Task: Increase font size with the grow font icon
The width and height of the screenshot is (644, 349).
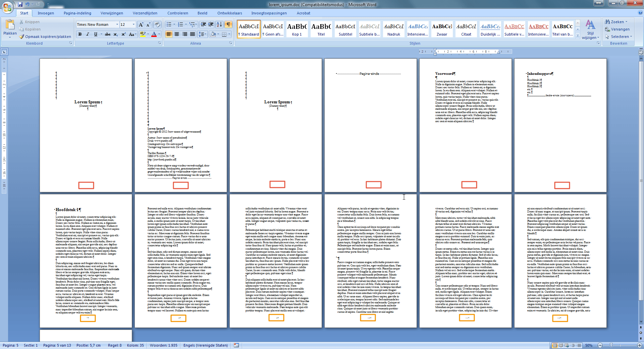Action: 141,24
